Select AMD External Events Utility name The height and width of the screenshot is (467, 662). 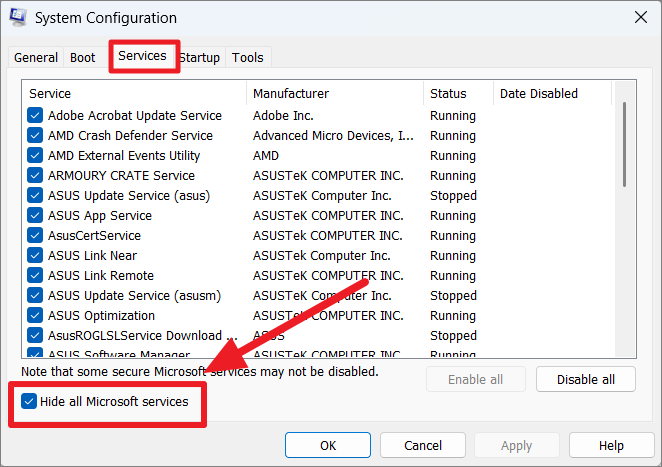click(124, 155)
